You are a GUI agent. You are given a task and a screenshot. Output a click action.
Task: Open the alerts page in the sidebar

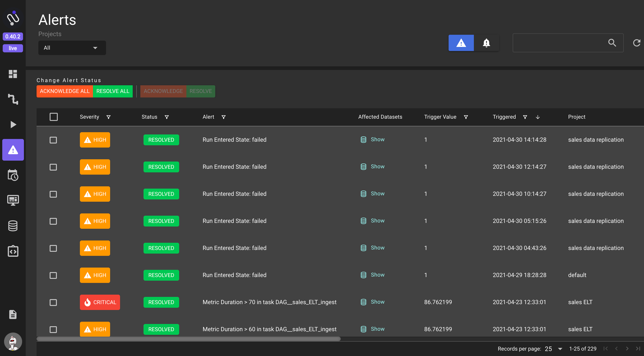[13, 150]
